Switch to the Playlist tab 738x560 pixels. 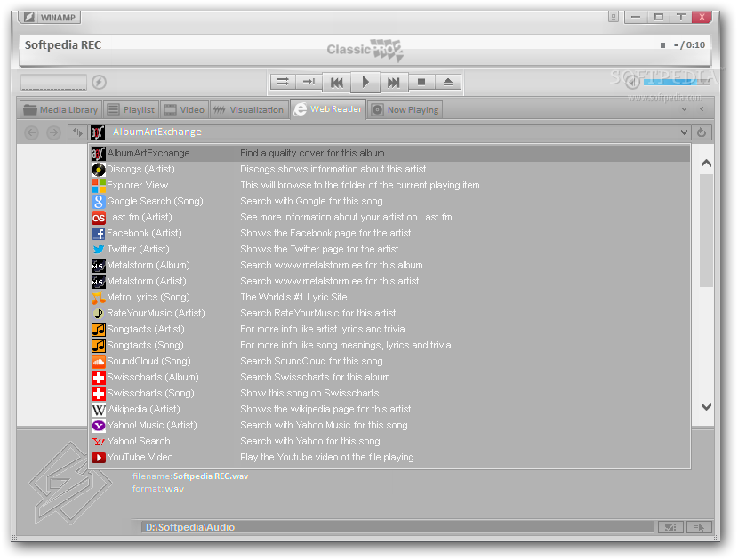[132, 109]
